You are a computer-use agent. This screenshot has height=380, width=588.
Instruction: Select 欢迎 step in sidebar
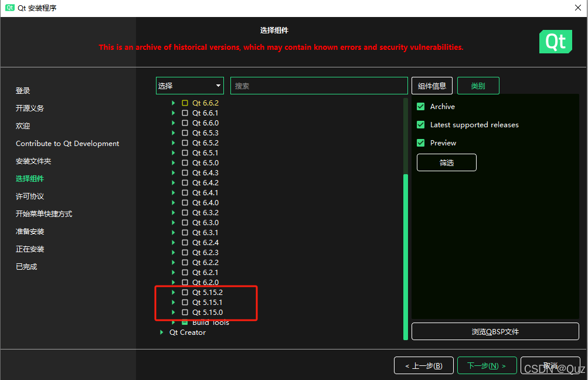23,125
